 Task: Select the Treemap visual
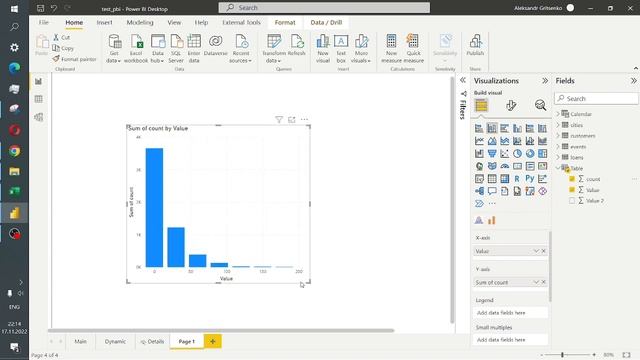coord(542,154)
